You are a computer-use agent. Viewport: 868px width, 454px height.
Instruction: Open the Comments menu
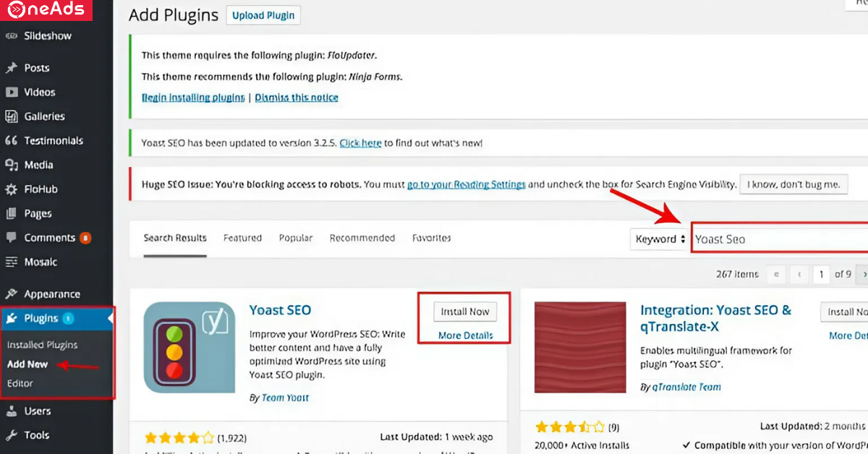(x=50, y=238)
